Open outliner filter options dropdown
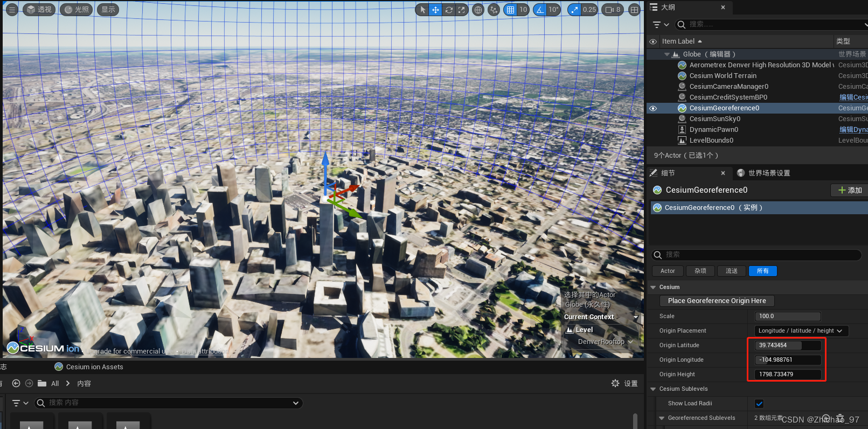868x429 pixels. tap(661, 25)
